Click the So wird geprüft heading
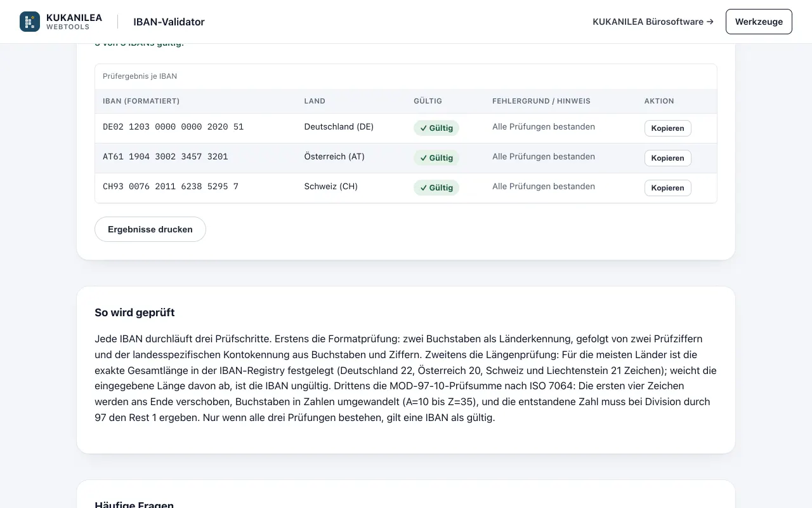 [134, 312]
